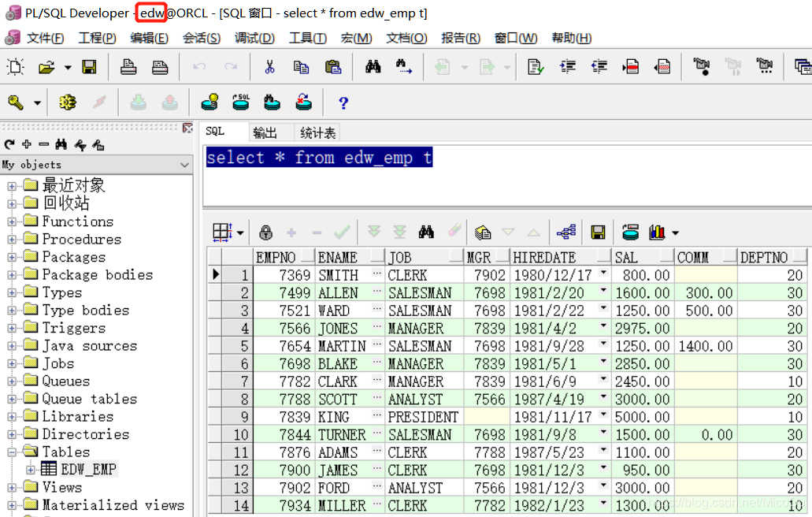Click the Compile checkmark document icon

pyautogui.click(x=536, y=67)
